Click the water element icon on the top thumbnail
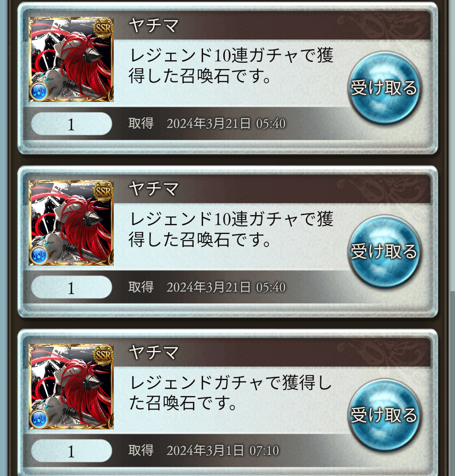The image size is (455, 476). (39, 90)
